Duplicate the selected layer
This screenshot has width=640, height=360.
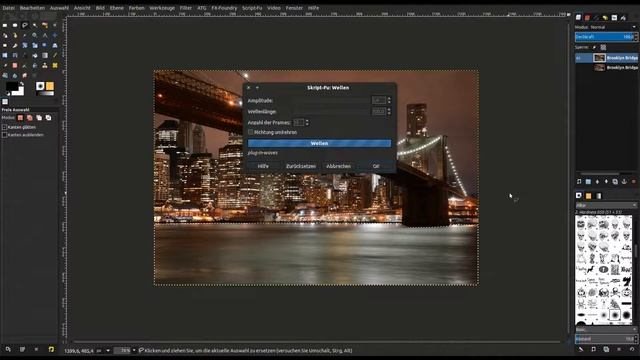coord(615,182)
